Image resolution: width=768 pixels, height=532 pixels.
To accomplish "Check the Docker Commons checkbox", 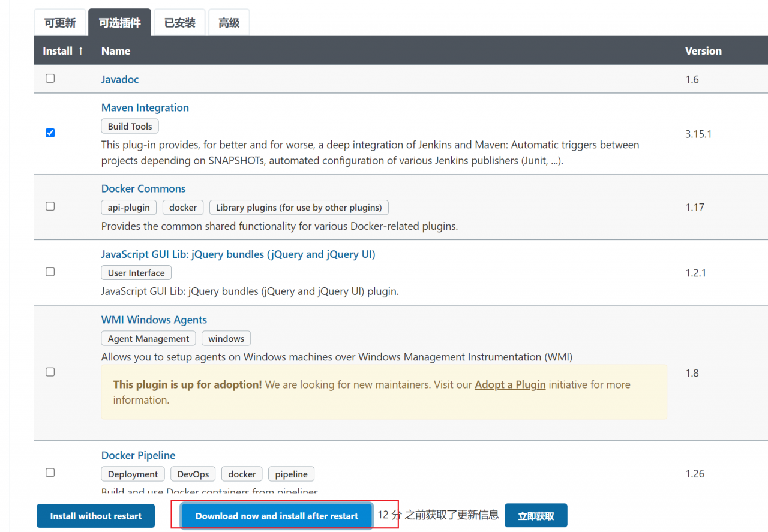I will [x=50, y=206].
